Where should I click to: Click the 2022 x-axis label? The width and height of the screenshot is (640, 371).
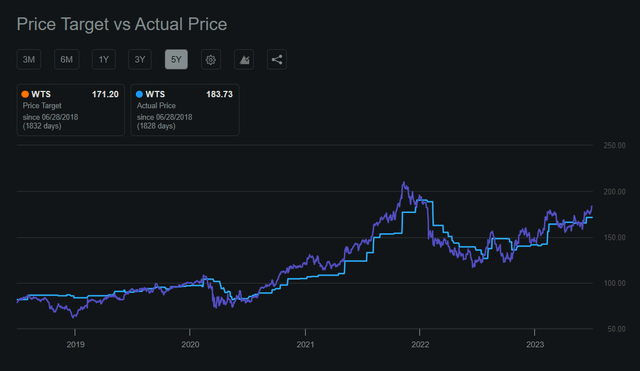(x=420, y=344)
